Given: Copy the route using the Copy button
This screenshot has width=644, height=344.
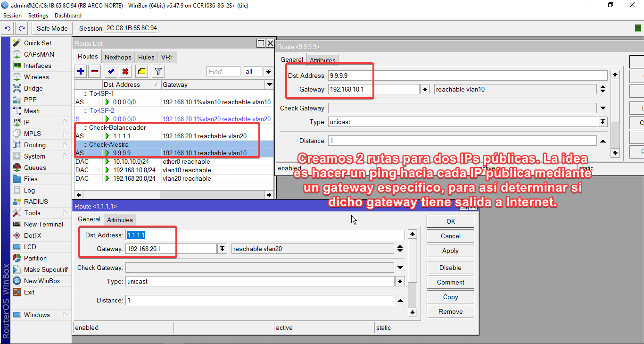Looking at the screenshot, I should [x=450, y=296].
